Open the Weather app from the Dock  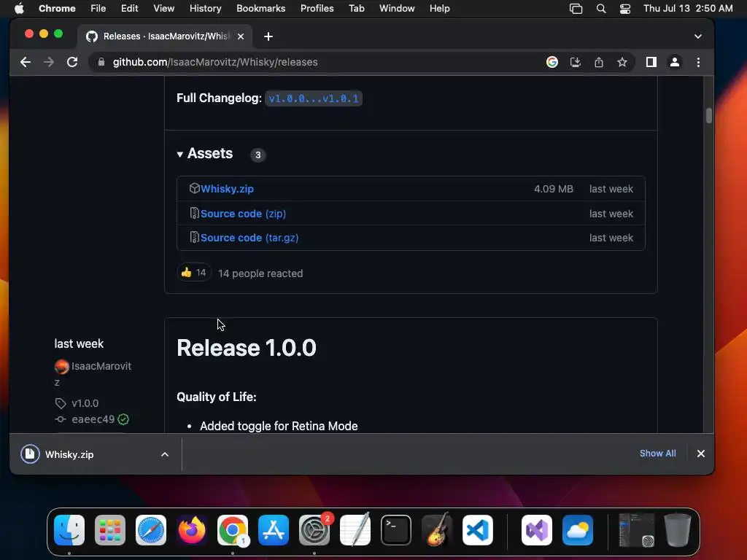point(578,530)
